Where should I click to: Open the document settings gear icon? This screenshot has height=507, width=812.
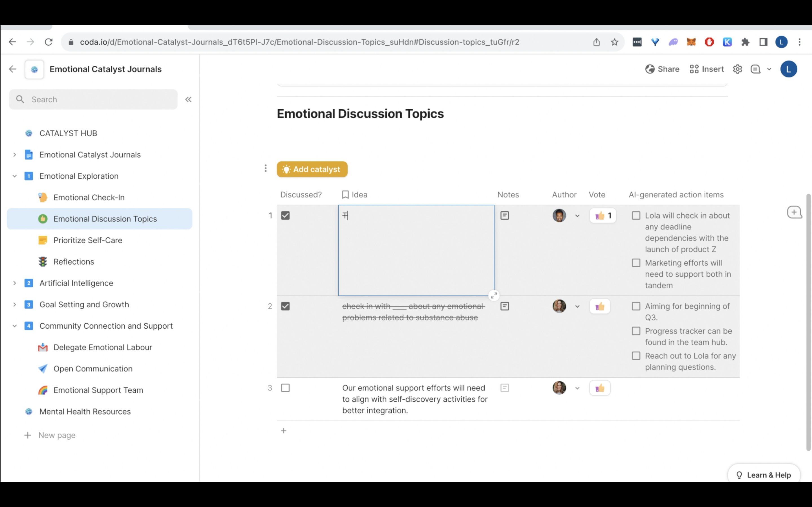[737, 69]
